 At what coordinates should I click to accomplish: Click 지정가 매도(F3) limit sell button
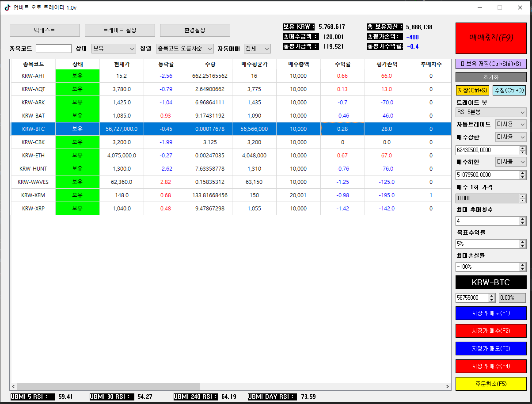click(491, 348)
